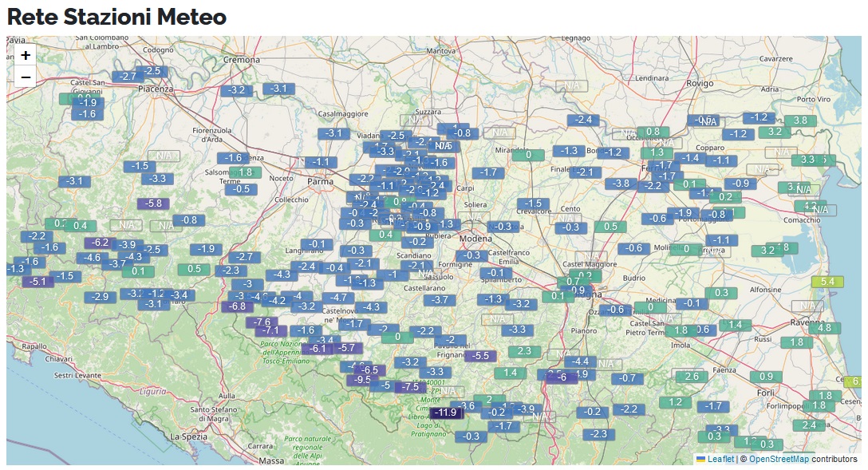Image resolution: width=868 pixels, height=470 pixels.
Task: Click the -5.8 station marker
Action: [154, 203]
